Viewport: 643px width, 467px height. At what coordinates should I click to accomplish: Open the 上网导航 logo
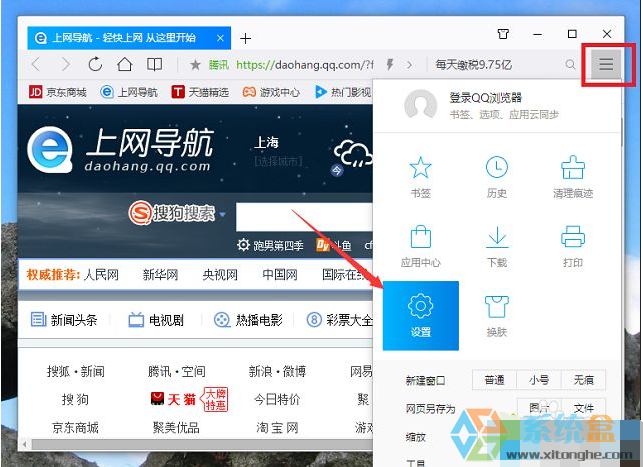(120, 150)
